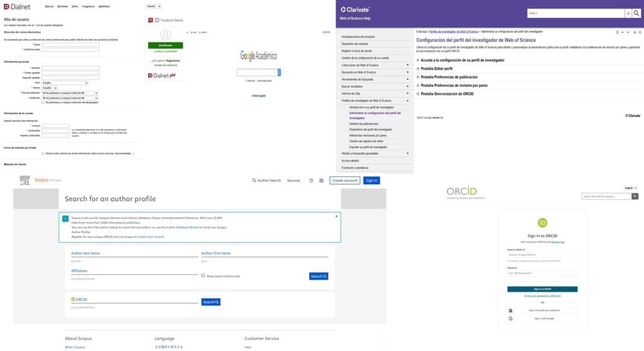Click the Scopus logo
The width and height of the screenshot is (644, 351).
click(41, 180)
